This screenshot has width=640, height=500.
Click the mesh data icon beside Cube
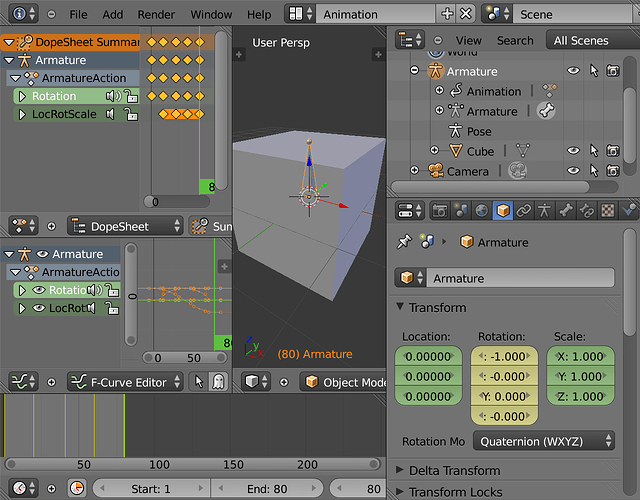522,151
